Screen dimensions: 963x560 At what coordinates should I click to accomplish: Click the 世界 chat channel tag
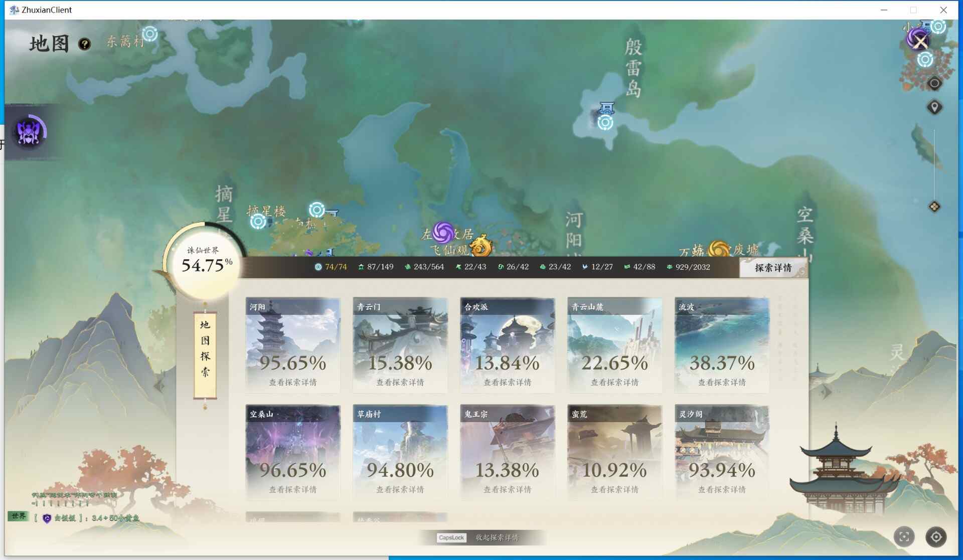19,516
